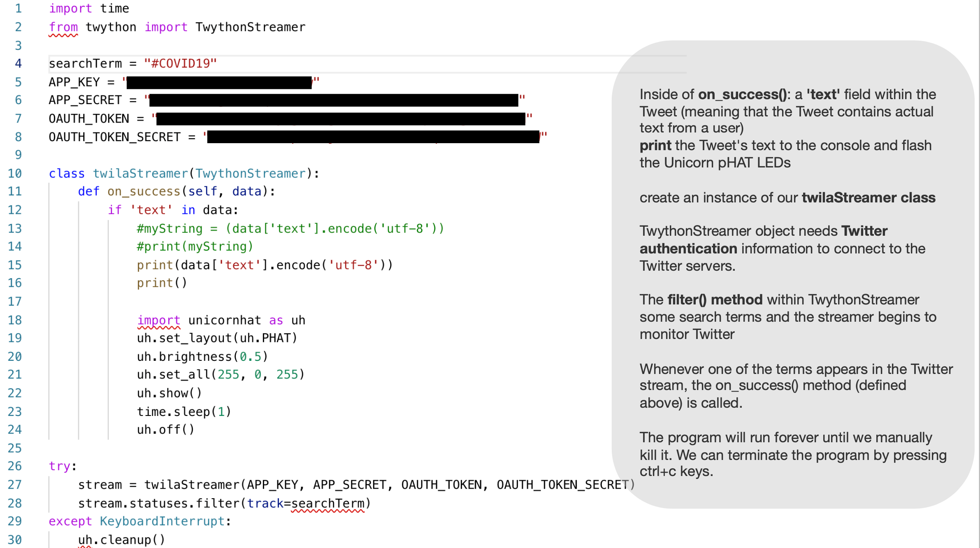Screen dimensions: 980x548
Task: Click the 'def on_success' method definition
Action: [x=176, y=192]
